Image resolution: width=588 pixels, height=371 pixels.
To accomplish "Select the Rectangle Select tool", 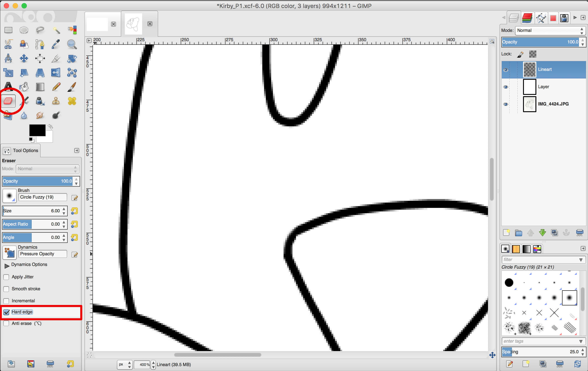I will click(x=8, y=30).
